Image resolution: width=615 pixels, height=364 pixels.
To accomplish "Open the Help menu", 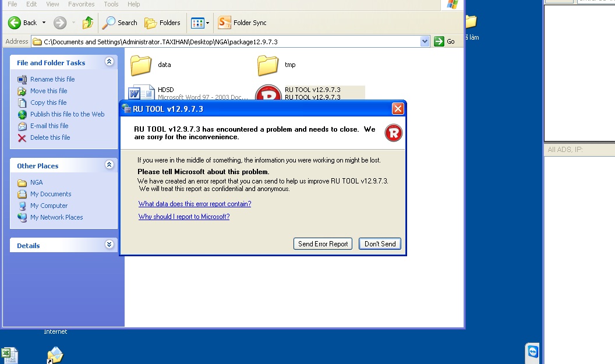I will 134,4.
